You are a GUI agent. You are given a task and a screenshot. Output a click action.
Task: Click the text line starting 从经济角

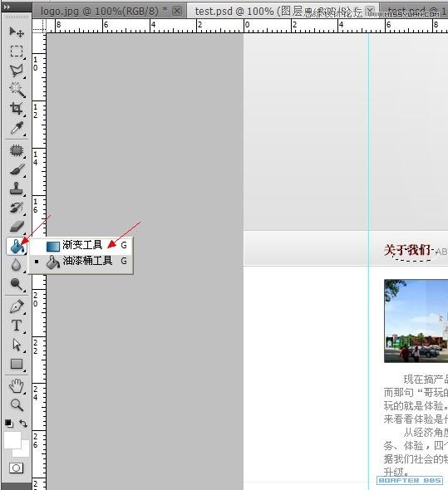(x=426, y=433)
